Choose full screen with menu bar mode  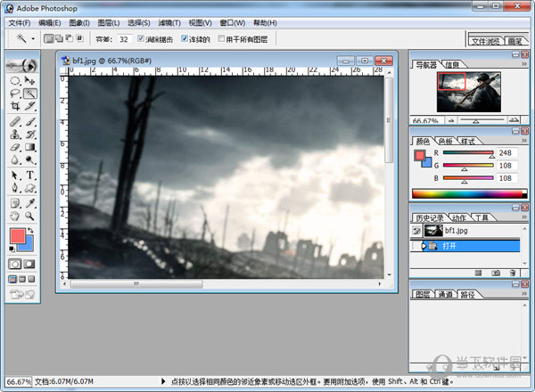tap(22, 279)
